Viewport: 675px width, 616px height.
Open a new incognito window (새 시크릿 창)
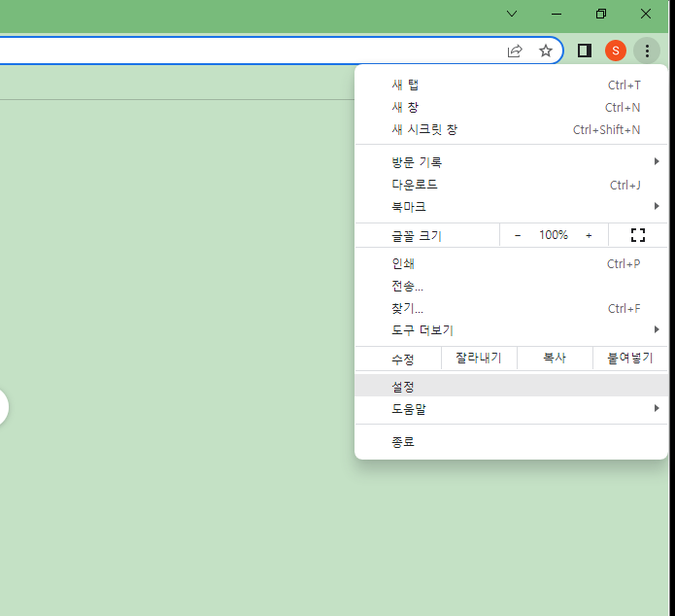click(511, 129)
